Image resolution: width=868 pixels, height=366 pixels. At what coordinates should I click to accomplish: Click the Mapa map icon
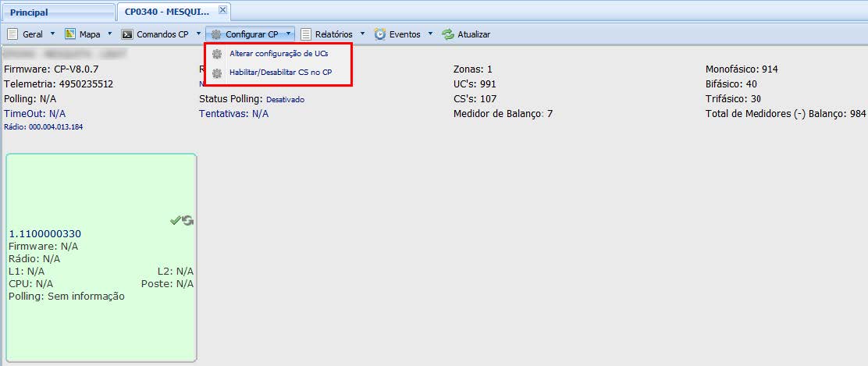(x=70, y=34)
